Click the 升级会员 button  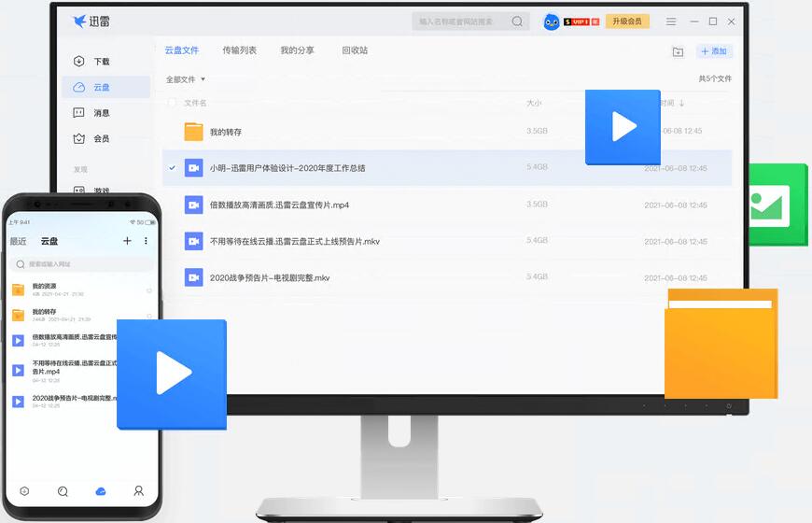tap(627, 21)
